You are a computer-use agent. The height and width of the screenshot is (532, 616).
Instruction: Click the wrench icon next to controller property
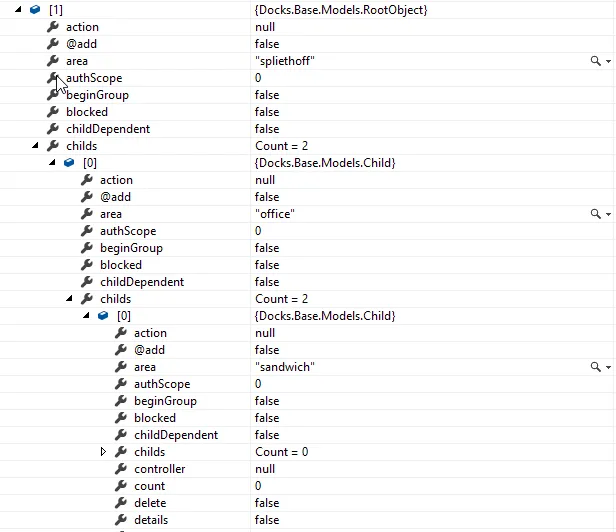pos(121,468)
